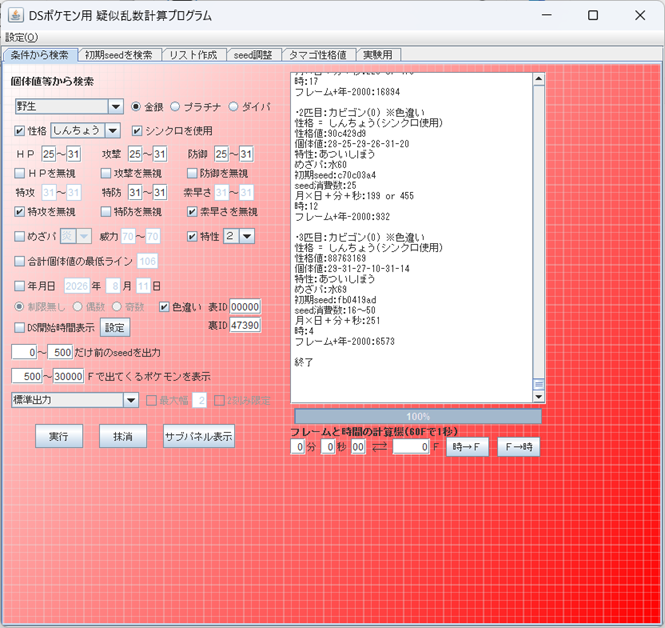
Task: Enable 合計個体値の最低ライン checkbox
Action: 20,261
